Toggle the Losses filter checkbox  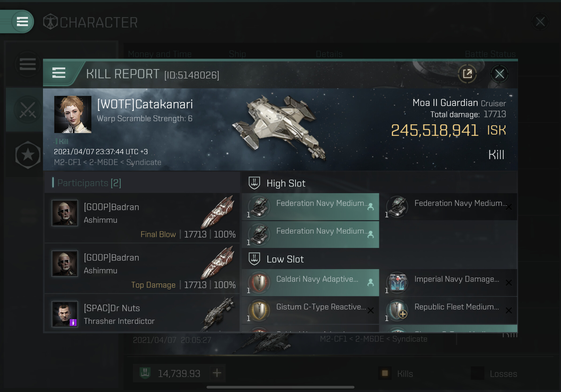click(477, 373)
